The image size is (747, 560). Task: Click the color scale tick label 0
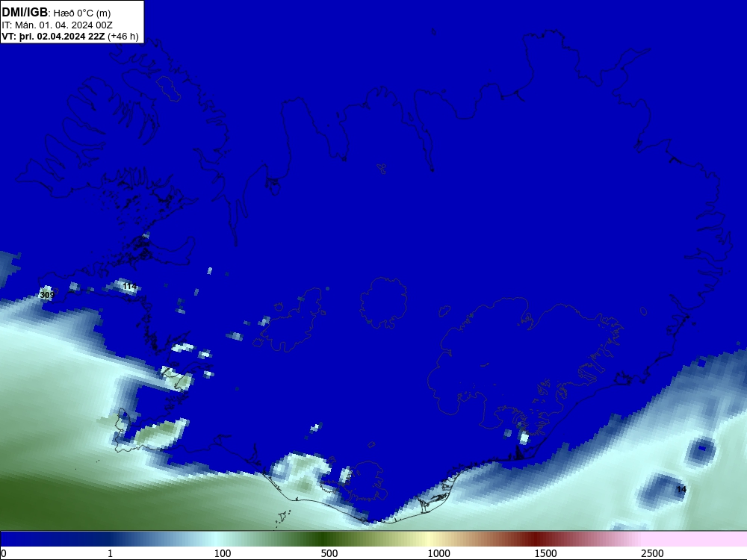pos(4,553)
